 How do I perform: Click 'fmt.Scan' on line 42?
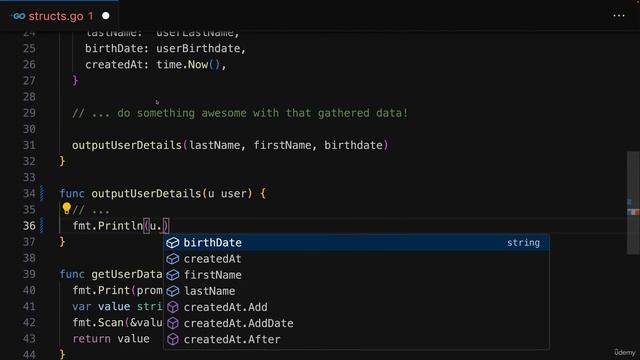coord(98,322)
